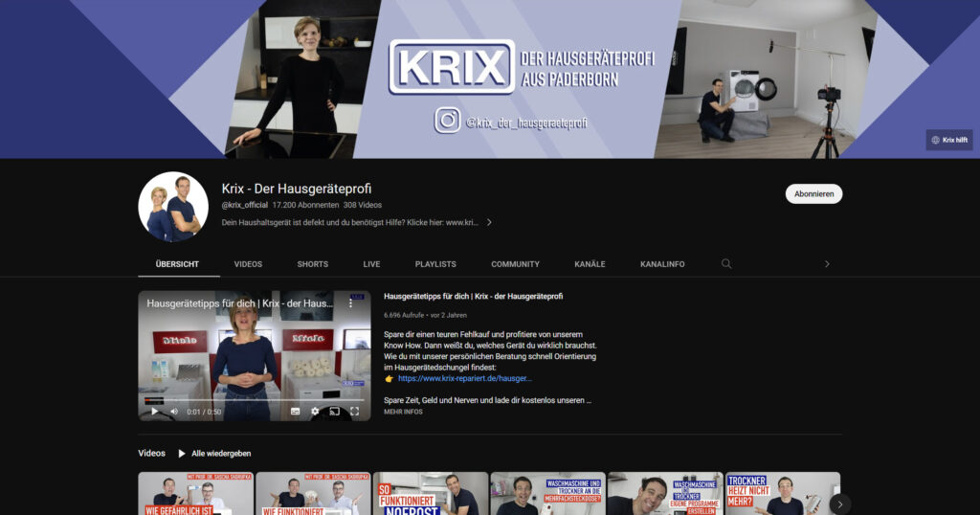Click the channel name Krix - Der Hausgeräteprofi
Screen dimensions: 980x515
tap(297, 189)
